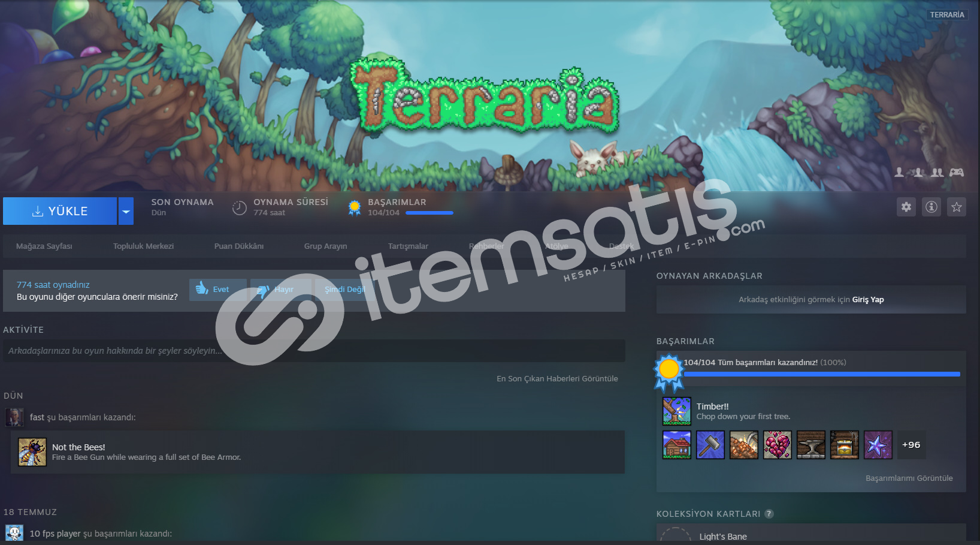Click the Timber!! achievement icon
Image resolution: width=980 pixels, height=545 pixels.
tap(677, 411)
